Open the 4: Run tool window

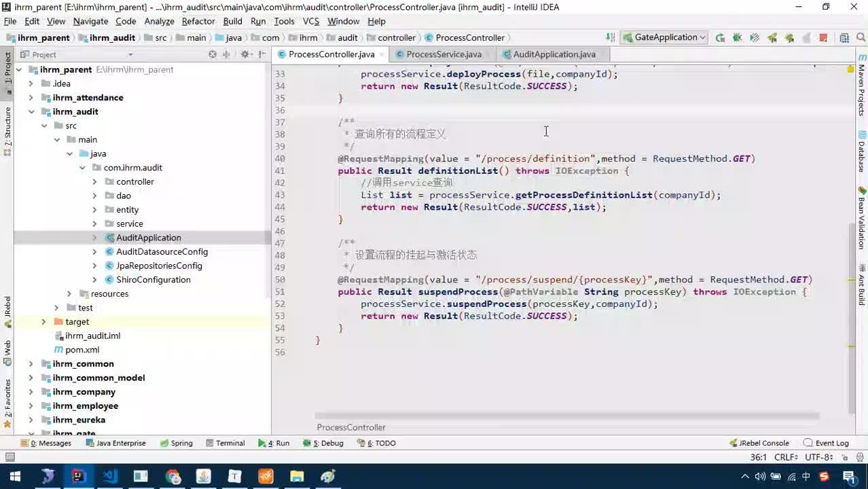tap(274, 443)
